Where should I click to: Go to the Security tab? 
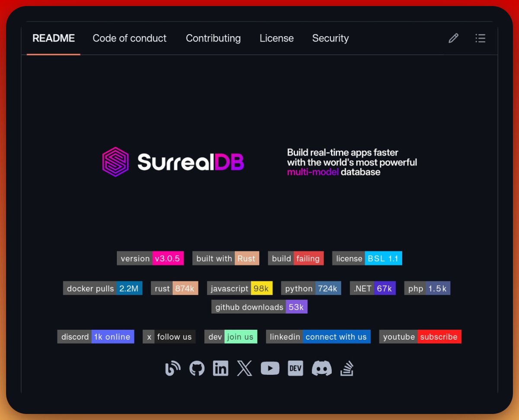330,38
